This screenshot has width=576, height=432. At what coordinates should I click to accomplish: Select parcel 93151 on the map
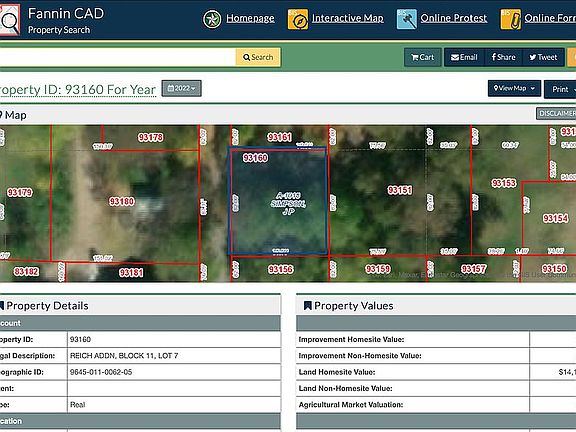coord(400,190)
